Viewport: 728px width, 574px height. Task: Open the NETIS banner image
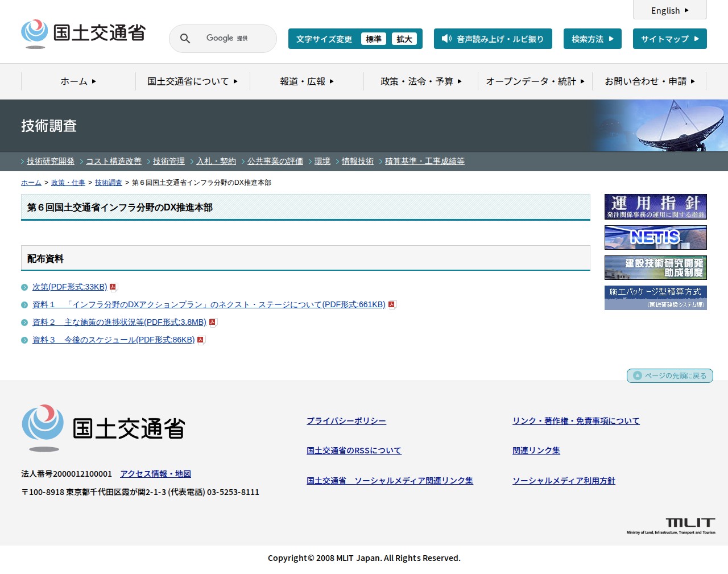tap(655, 237)
